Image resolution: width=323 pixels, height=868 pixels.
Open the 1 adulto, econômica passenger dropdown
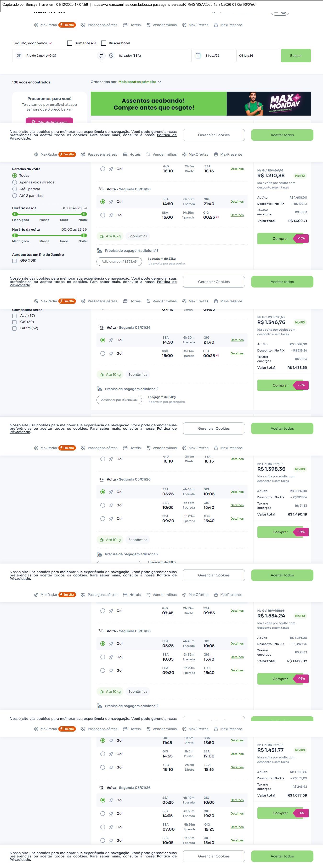pyautogui.click(x=32, y=43)
